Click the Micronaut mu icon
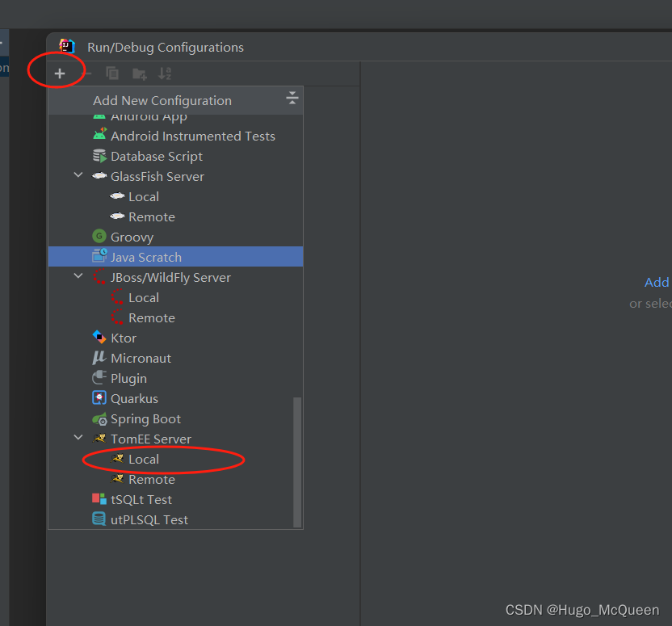 [x=99, y=357]
